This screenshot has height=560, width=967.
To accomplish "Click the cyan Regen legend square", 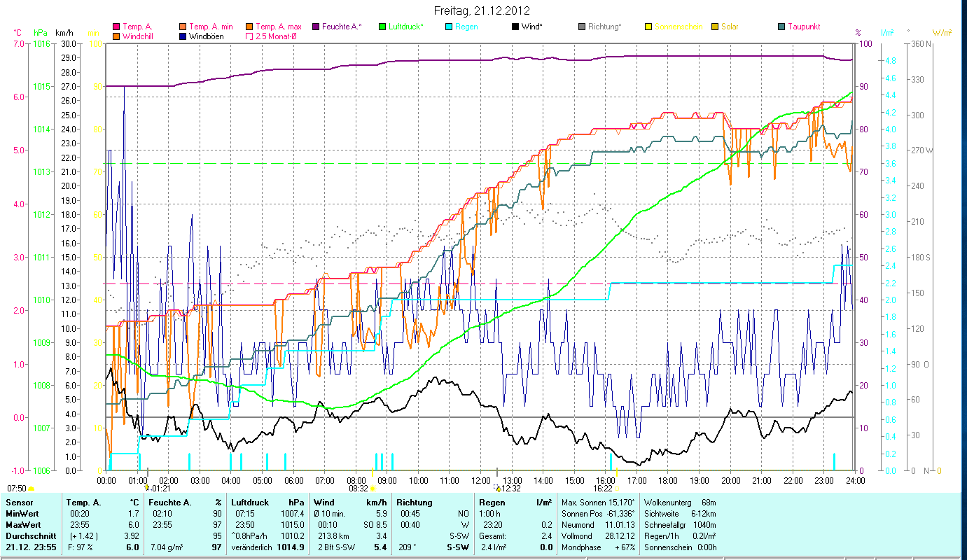I will point(449,27).
